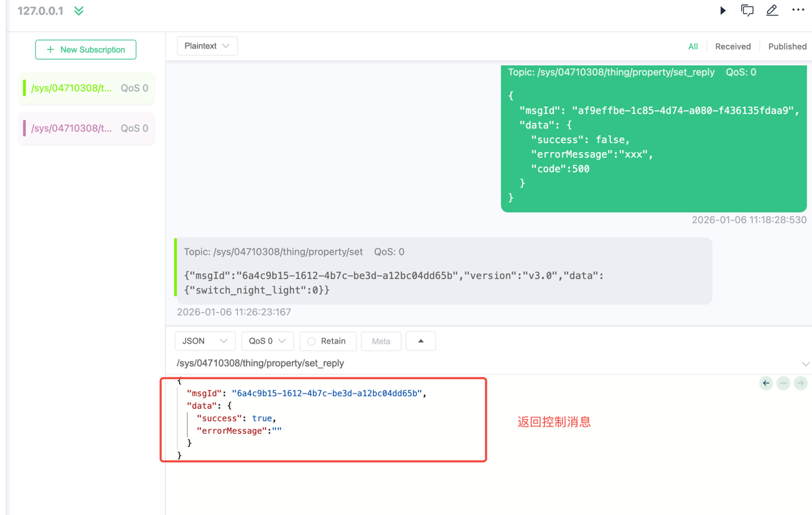This screenshot has height=515, width=812.
Task: Open the three-dots more menu
Action: [798, 10]
